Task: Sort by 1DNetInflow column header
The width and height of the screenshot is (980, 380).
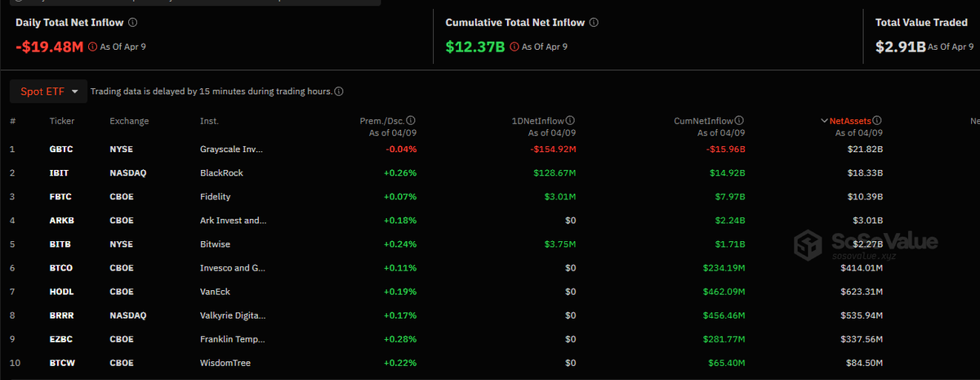Action: (x=538, y=121)
